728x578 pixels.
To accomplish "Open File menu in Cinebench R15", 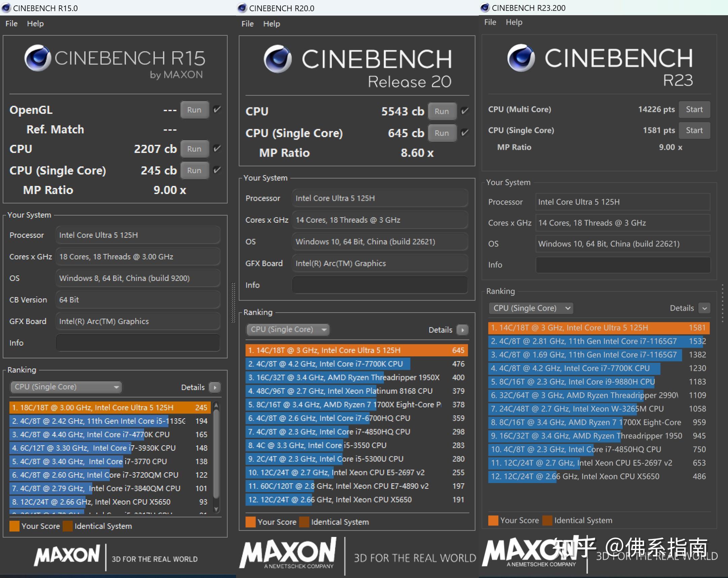I will click(11, 24).
